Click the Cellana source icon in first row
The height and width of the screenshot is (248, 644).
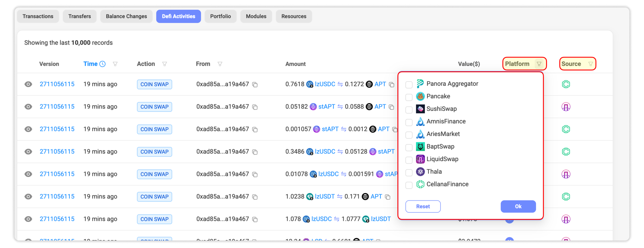(566, 84)
